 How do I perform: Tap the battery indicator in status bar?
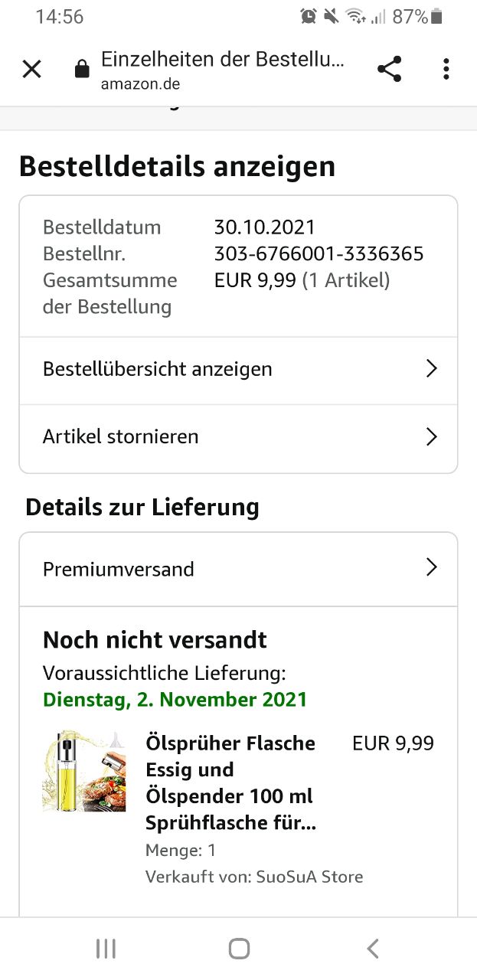click(437, 16)
